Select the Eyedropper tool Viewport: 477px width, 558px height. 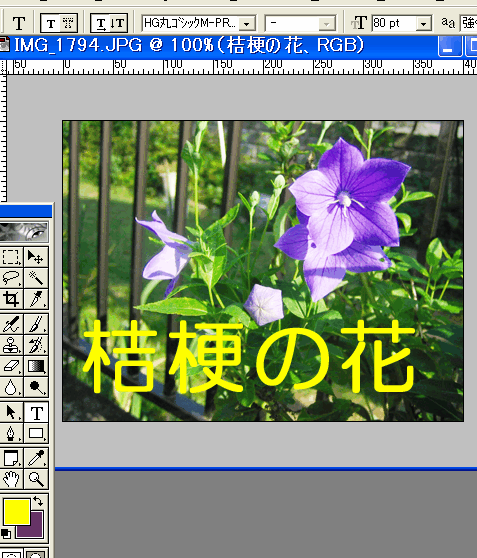point(36,458)
